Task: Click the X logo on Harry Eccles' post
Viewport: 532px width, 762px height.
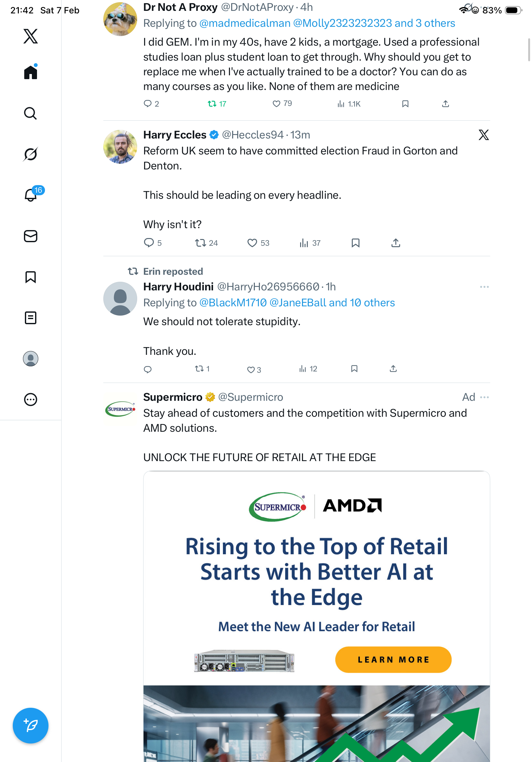Action: point(484,135)
